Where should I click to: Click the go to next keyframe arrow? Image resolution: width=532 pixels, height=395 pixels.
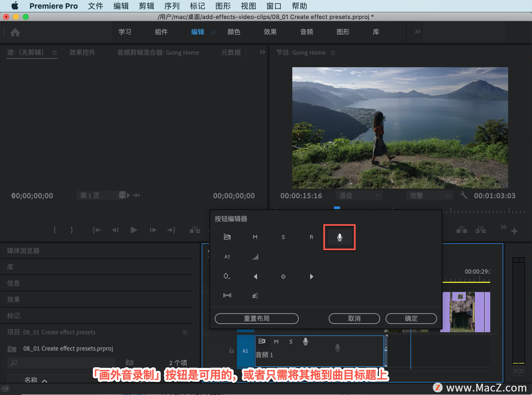311,277
